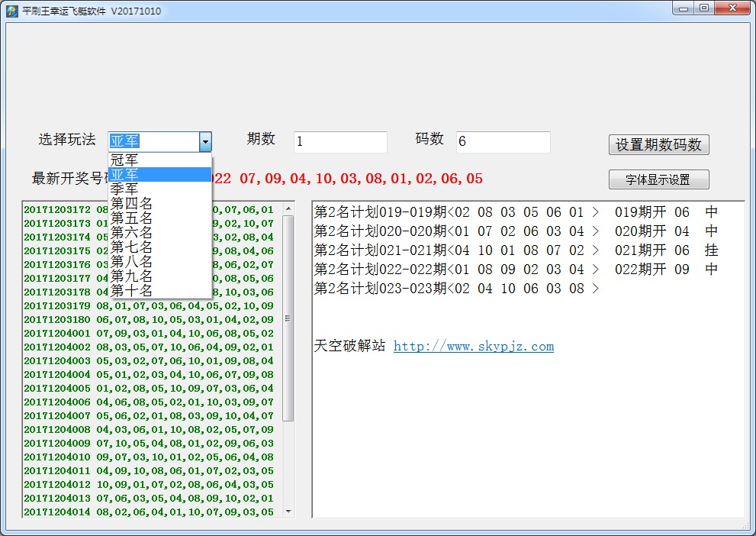Click the app icon in title bar

coord(12,11)
